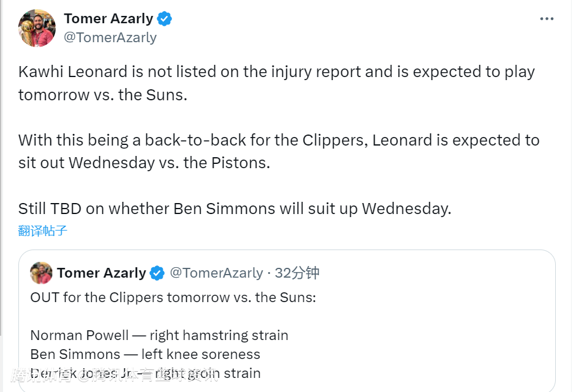Click the Still TBD on Ben Simmons sentence
The height and width of the screenshot is (392, 587).
point(234,209)
